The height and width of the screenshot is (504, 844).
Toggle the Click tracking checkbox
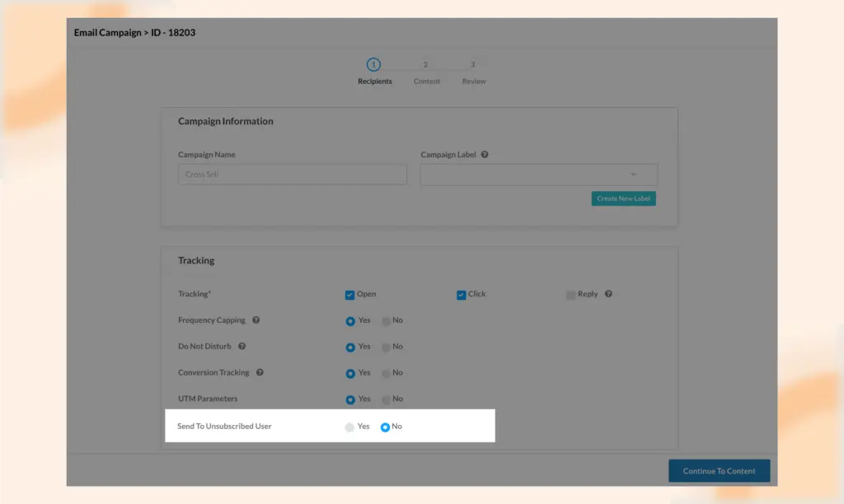click(462, 295)
